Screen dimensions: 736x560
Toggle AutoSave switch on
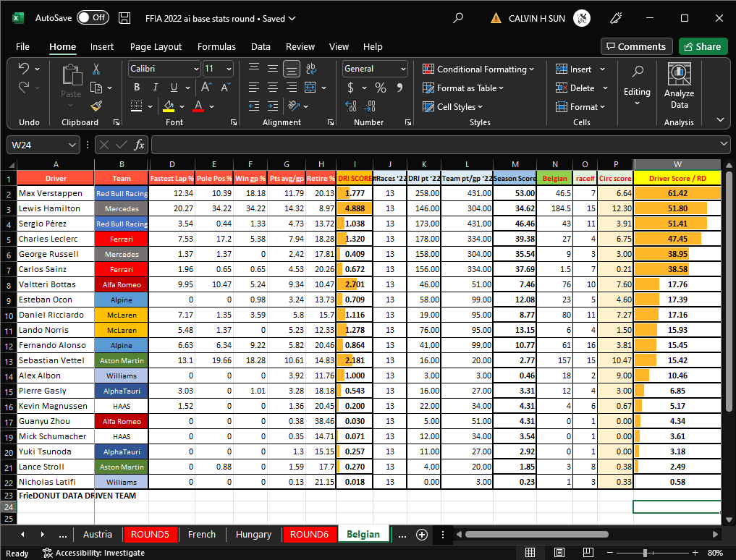93,18
